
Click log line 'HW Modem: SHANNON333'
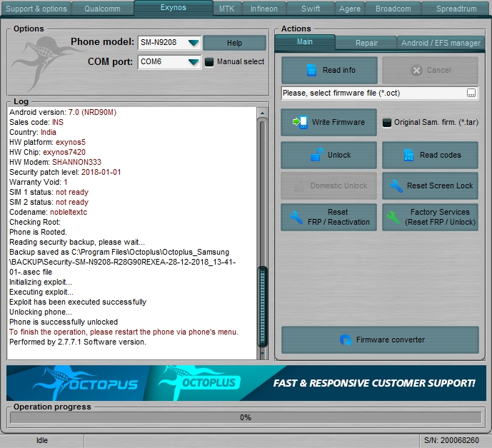click(x=55, y=162)
